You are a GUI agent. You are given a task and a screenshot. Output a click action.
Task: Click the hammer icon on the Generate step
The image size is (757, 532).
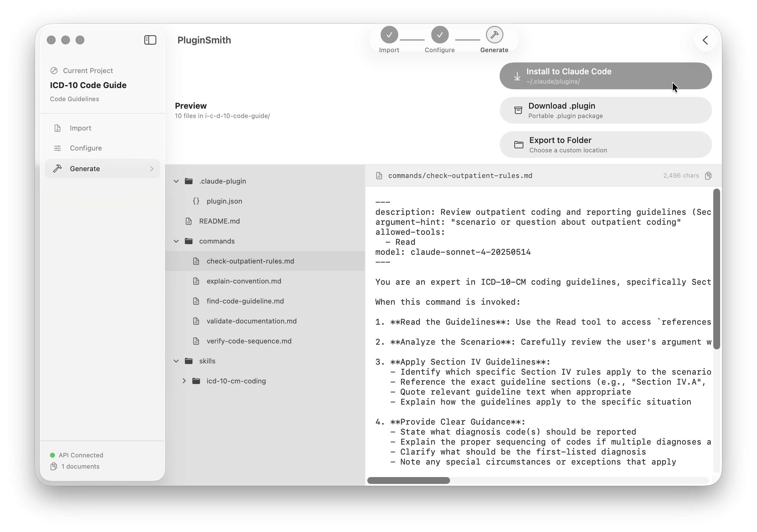click(x=494, y=34)
